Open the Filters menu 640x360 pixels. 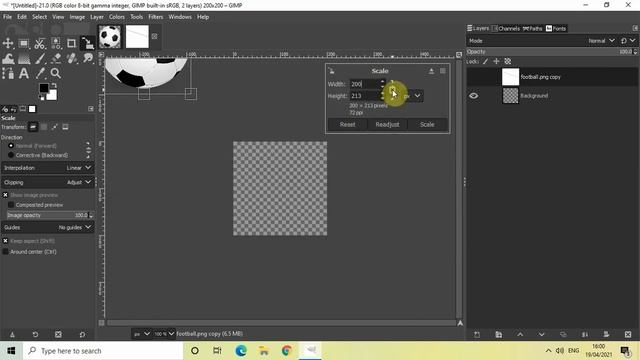[x=156, y=17]
